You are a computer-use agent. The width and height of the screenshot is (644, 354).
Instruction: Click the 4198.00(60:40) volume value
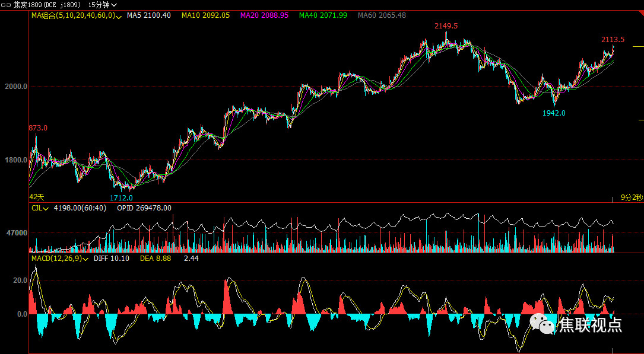pos(80,208)
